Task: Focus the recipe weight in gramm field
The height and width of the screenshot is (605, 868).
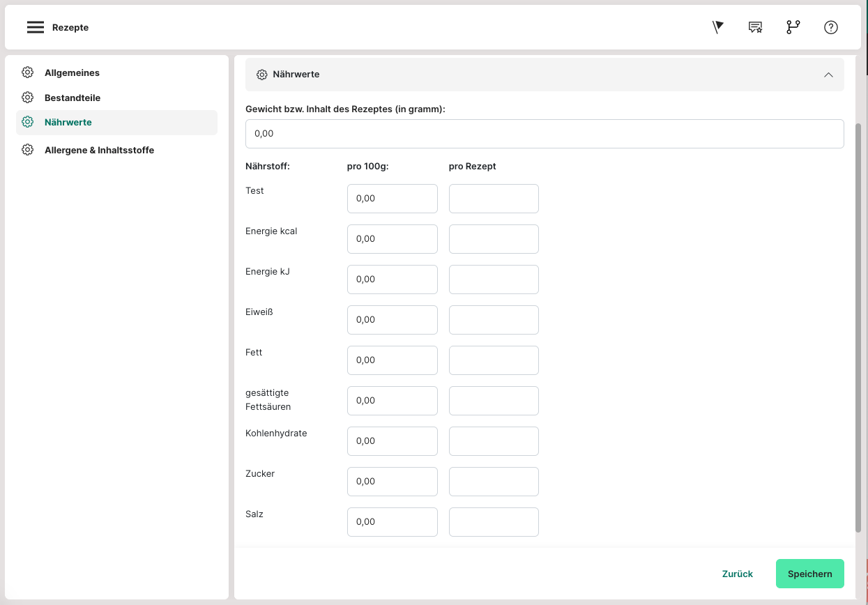Action: [x=544, y=133]
